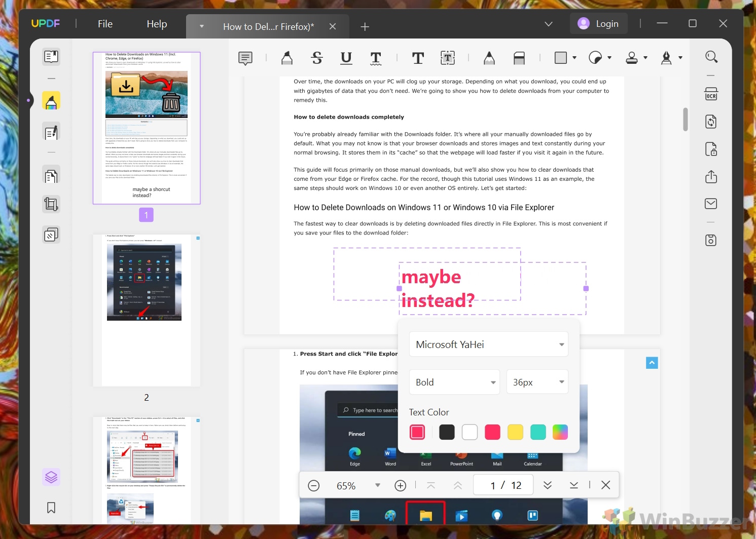The image size is (756, 539).
Task: Select the Signature pen tool
Action: (x=667, y=58)
